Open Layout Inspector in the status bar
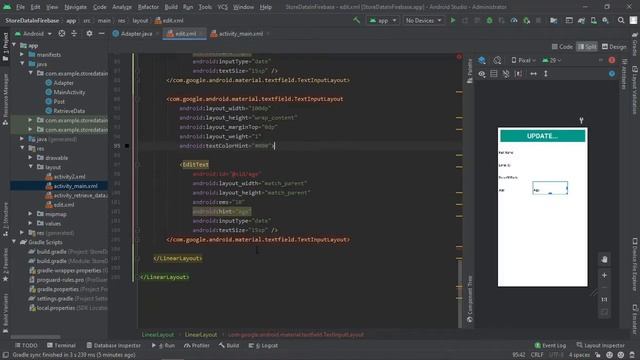640x360 pixels. 600,345
